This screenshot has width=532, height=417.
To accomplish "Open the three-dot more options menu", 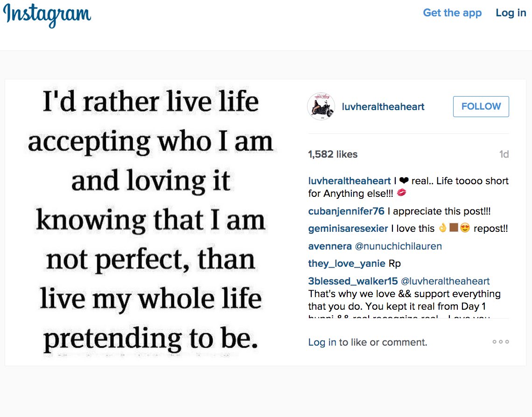I will click(x=501, y=342).
